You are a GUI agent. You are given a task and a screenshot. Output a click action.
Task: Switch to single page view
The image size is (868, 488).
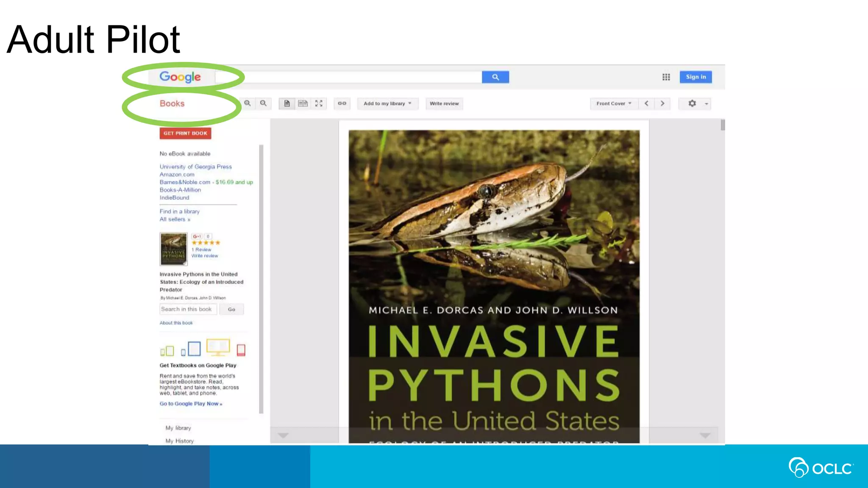pyautogui.click(x=287, y=103)
